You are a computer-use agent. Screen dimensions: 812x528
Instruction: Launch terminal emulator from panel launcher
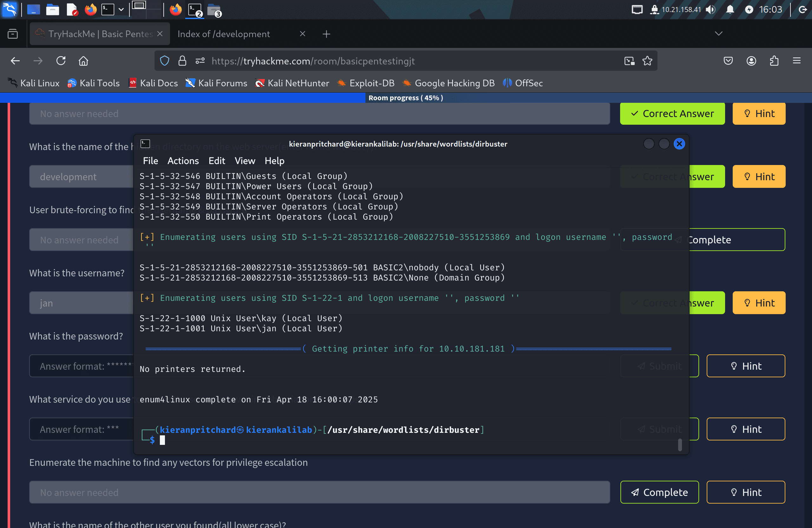click(108, 9)
